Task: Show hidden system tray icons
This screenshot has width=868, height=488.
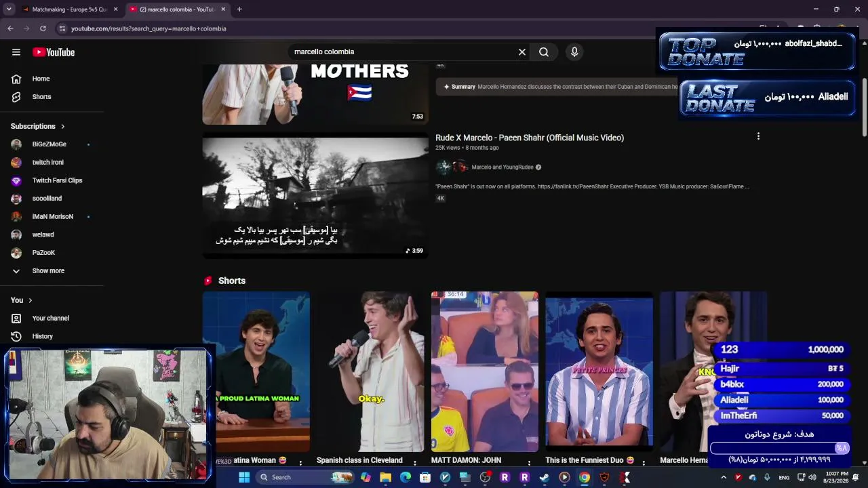Action: pos(724,477)
